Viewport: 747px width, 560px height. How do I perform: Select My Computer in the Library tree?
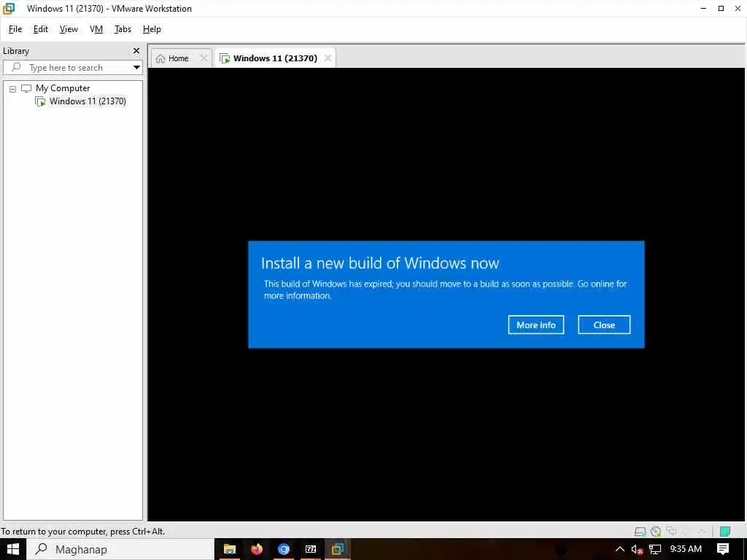coord(63,88)
